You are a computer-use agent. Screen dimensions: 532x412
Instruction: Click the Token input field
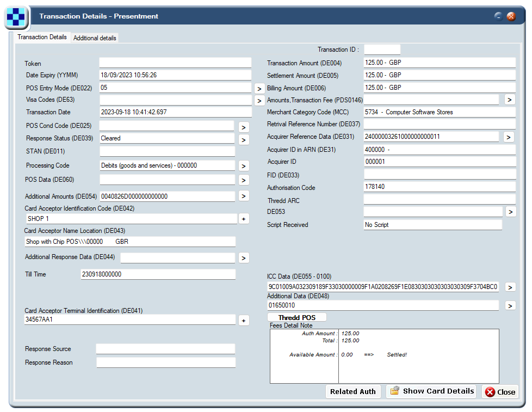[x=175, y=63]
